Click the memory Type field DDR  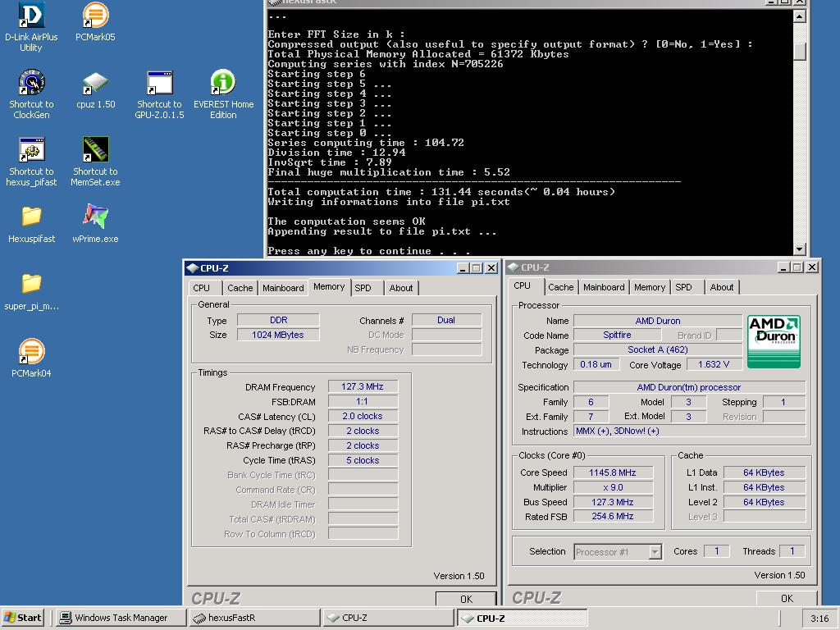coord(278,321)
